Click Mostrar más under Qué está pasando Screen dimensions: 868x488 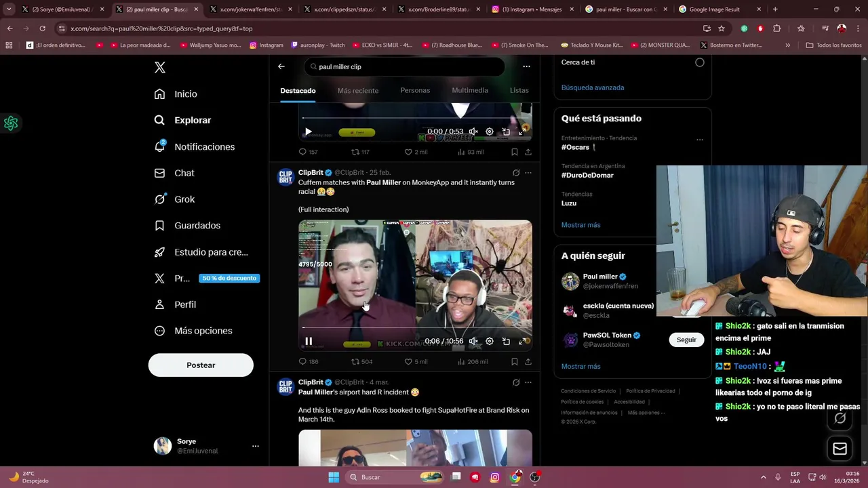coord(580,225)
